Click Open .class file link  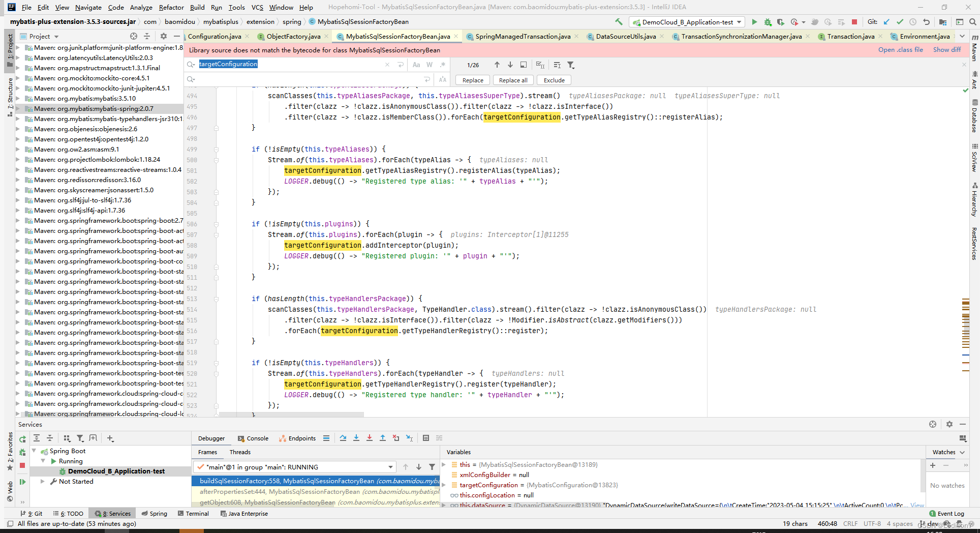(900, 49)
